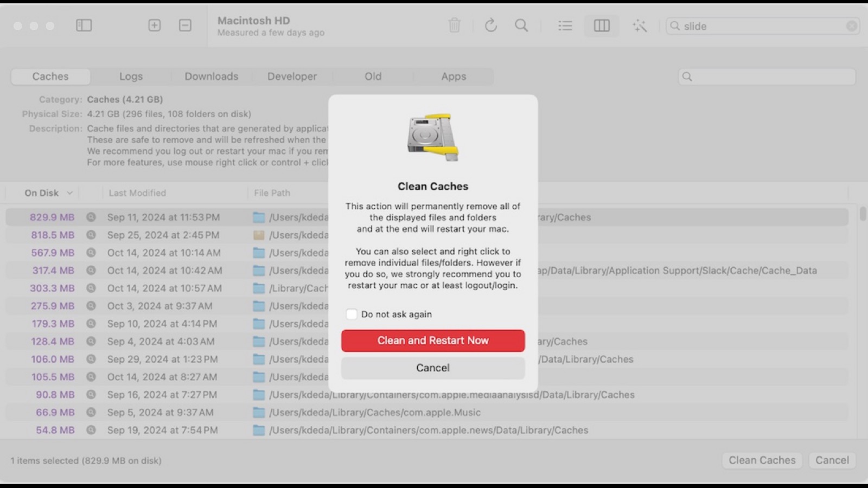Click Clean Caches button at bottom right

[762, 460]
